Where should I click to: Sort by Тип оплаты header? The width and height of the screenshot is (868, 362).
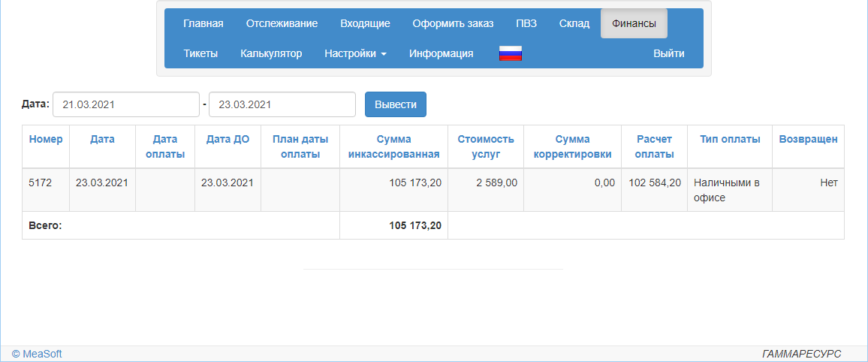click(x=730, y=140)
